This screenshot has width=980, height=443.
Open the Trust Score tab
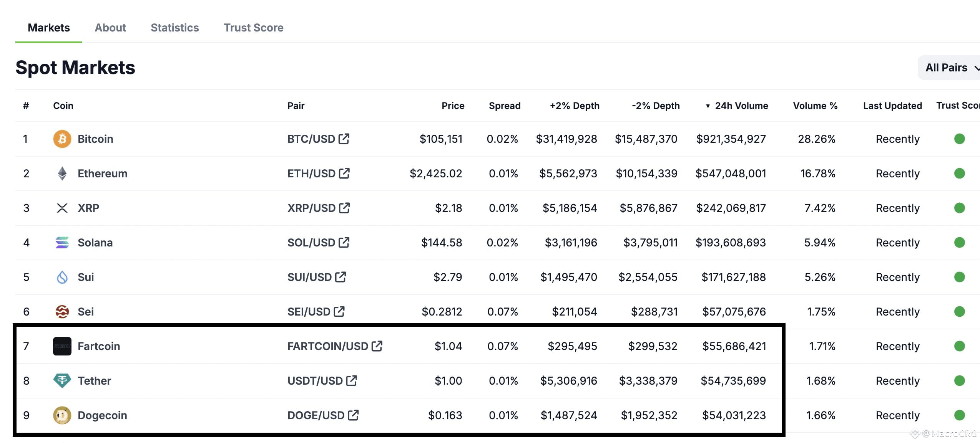click(x=254, y=28)
